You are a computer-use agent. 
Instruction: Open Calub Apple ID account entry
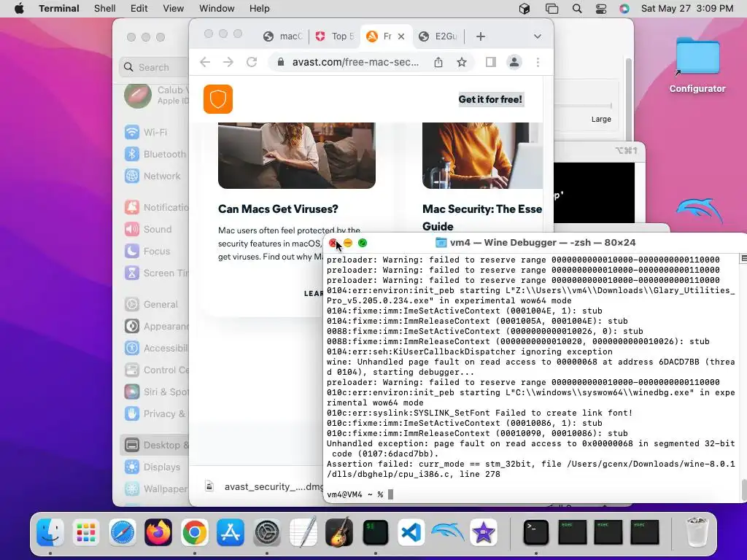coord(155,96)
